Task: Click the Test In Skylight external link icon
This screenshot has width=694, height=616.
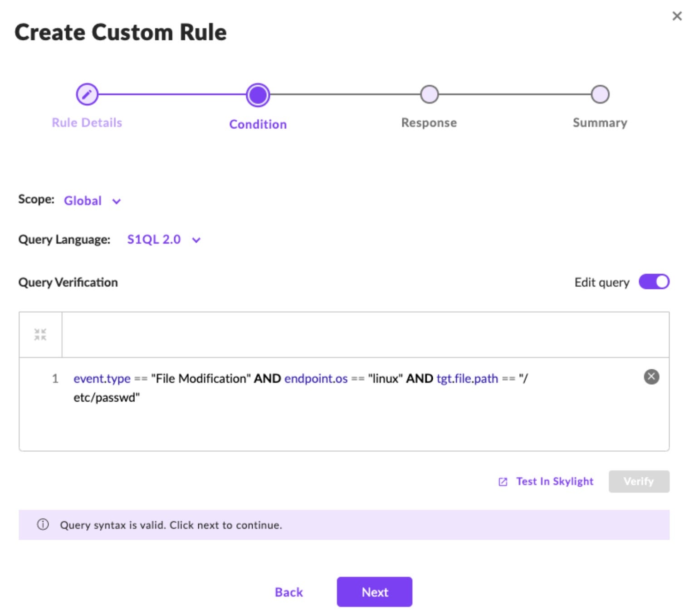Action: pos(503,482)
